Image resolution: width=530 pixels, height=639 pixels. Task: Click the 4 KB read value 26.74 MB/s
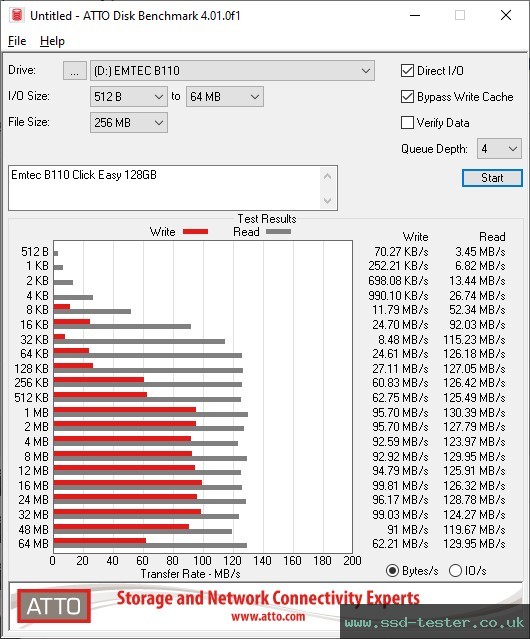click(x=477, y=295)
